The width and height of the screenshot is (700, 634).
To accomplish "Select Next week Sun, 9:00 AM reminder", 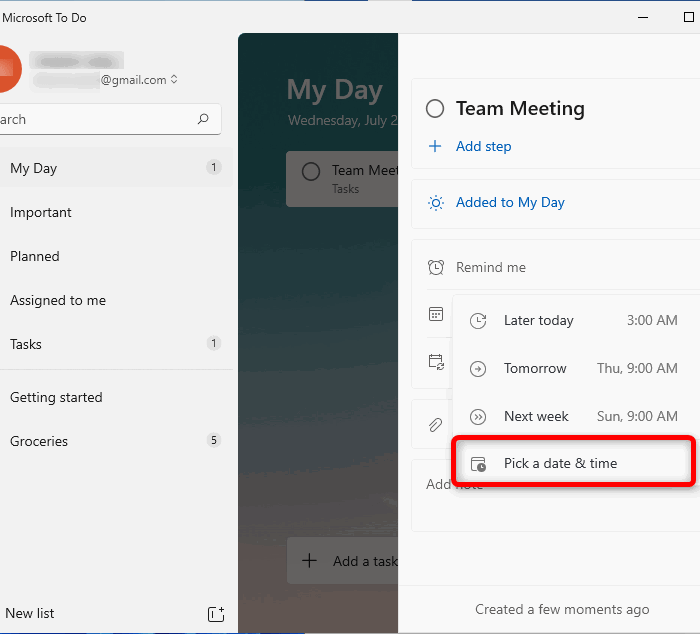I will [x=576, y=417].
